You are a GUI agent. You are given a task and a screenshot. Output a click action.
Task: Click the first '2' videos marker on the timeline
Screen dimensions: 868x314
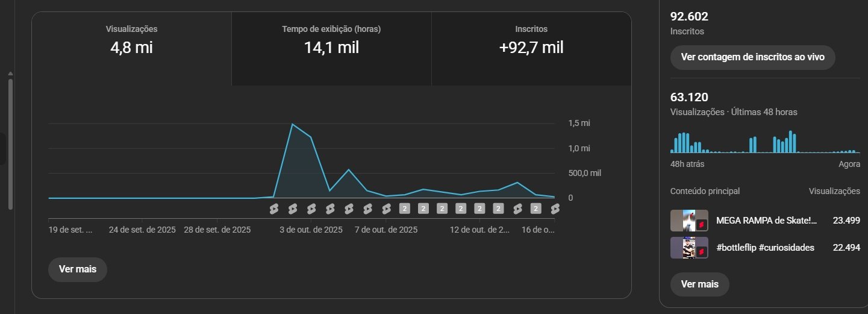click(405, 209)
